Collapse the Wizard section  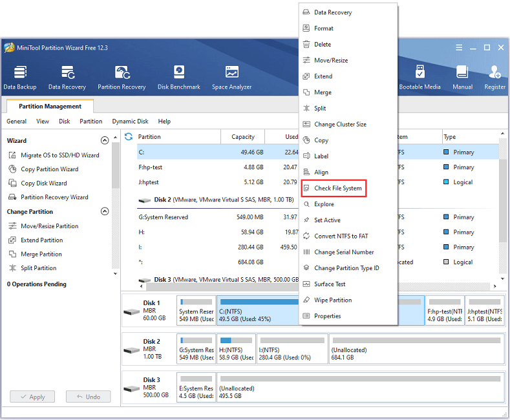(105, 140)
